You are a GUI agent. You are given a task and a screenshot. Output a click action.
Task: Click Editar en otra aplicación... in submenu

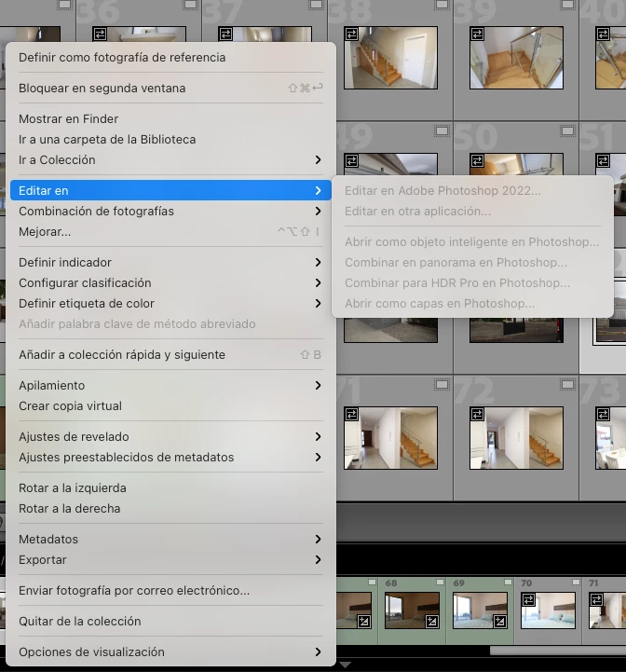tap(472, 212)
